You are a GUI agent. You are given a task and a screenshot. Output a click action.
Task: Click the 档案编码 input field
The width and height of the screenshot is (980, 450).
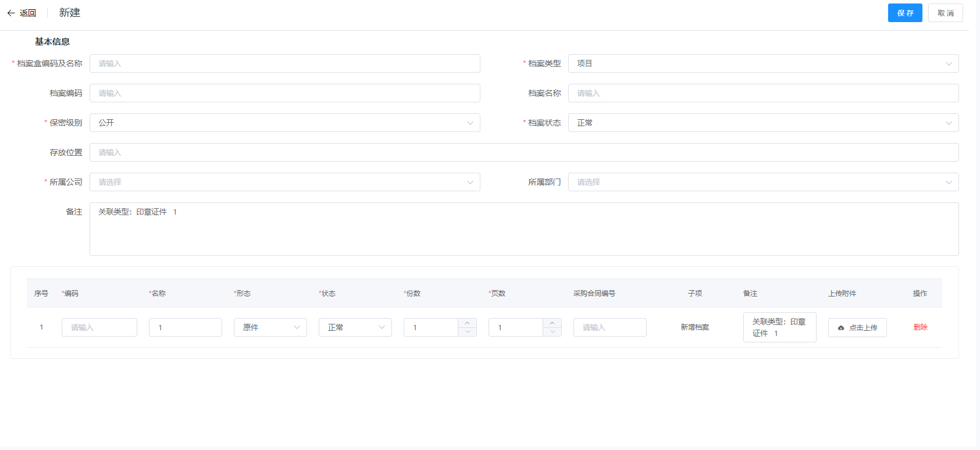[284, 93]
